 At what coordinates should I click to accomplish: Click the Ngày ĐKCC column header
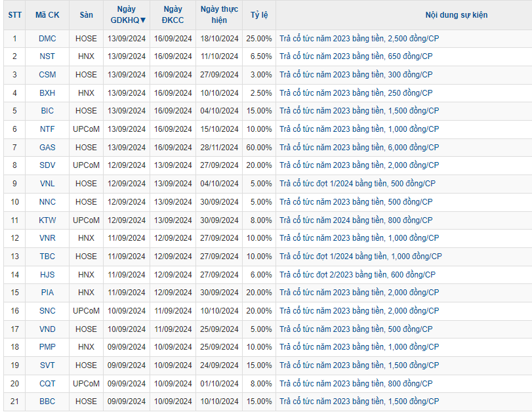[x=173, y=14]
